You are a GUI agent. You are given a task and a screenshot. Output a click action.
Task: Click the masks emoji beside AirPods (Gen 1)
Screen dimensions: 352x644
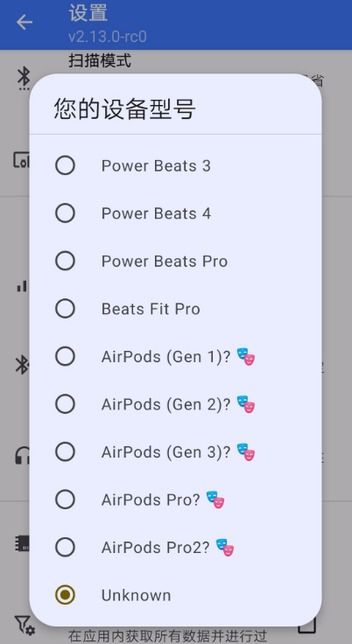(x=246, y=356)
